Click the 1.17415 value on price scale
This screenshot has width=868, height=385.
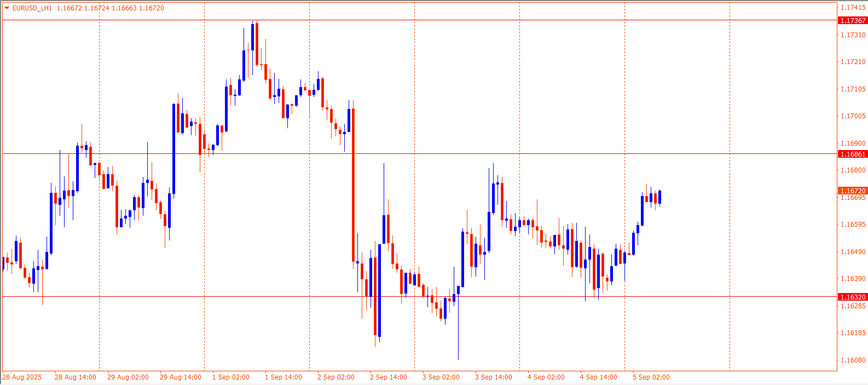853,8
